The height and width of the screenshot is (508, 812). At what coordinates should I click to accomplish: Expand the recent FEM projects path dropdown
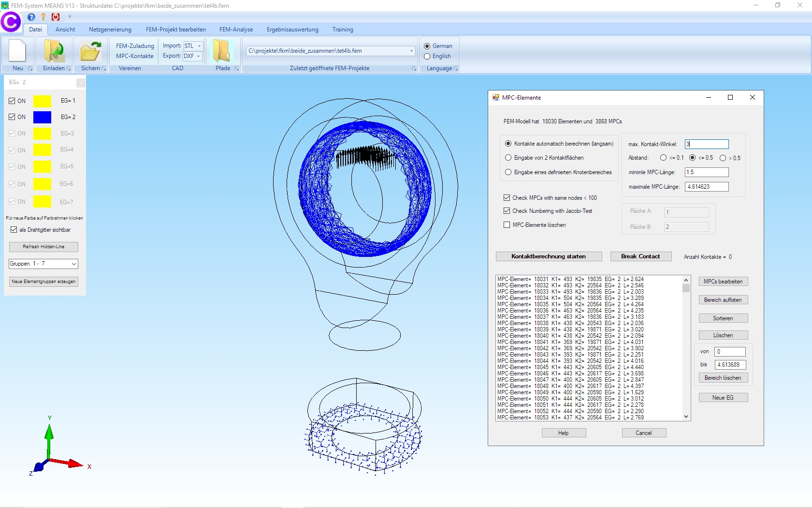[411, 51]
